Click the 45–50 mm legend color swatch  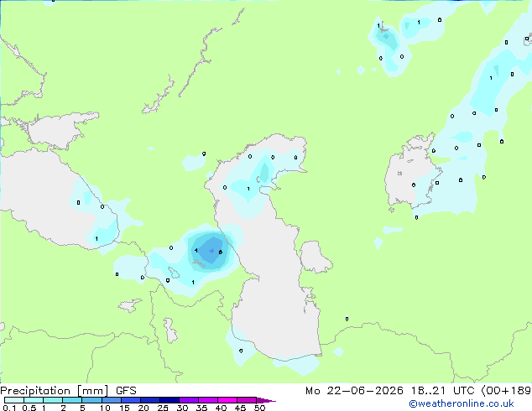[247, 400]
